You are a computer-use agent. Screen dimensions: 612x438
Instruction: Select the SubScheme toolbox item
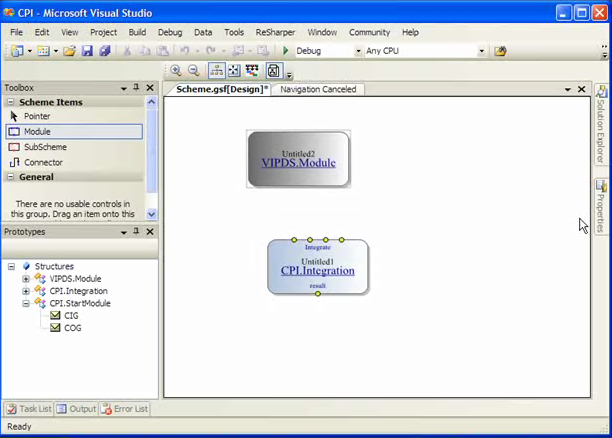pos(45,147)
